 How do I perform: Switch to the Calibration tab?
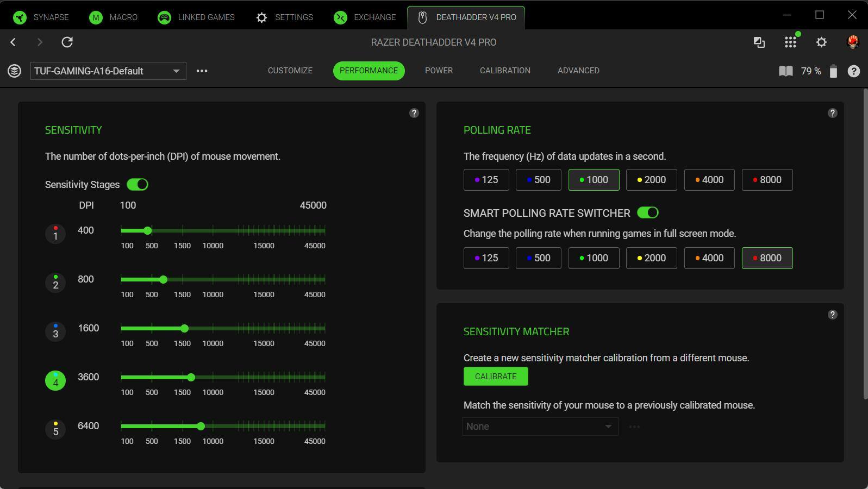pyautogui.click(x=505, y=71)
